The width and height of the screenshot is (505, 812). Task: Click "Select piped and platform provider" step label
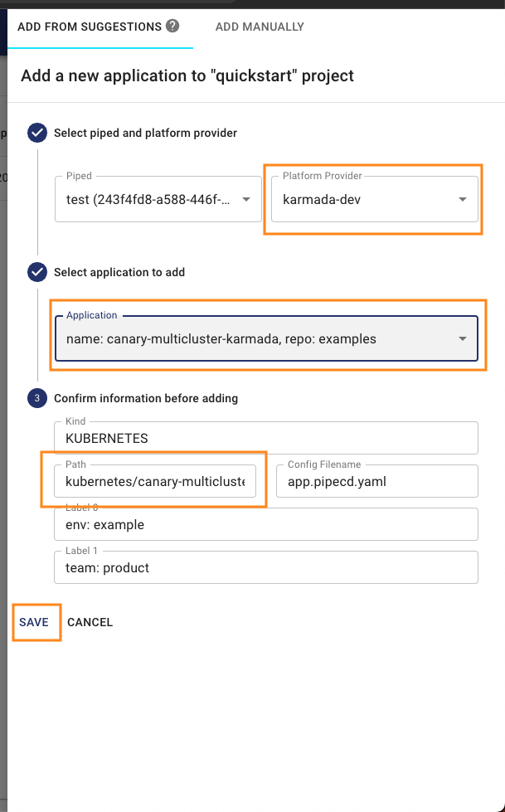145,133
